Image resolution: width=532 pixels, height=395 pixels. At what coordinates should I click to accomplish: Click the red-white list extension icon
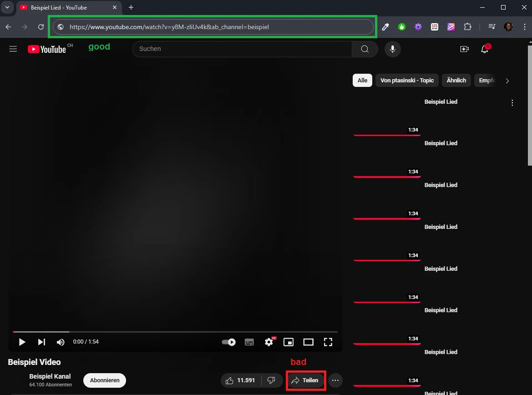tap(435, 27)
